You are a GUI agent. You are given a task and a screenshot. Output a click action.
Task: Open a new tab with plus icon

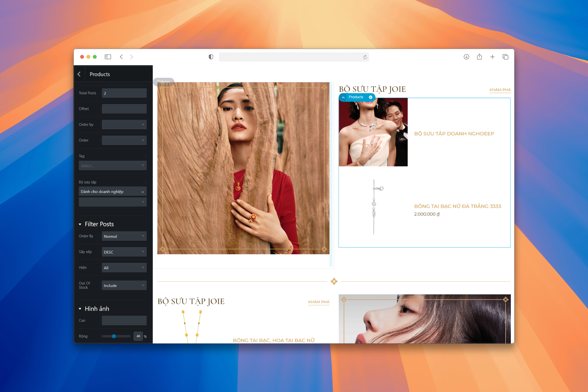click(x=492, y=57)
